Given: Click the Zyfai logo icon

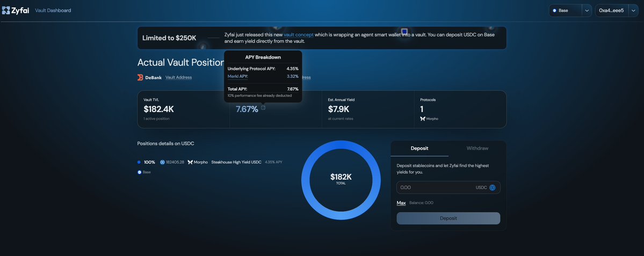Looking at the screenshot, I should click(6, 10).
